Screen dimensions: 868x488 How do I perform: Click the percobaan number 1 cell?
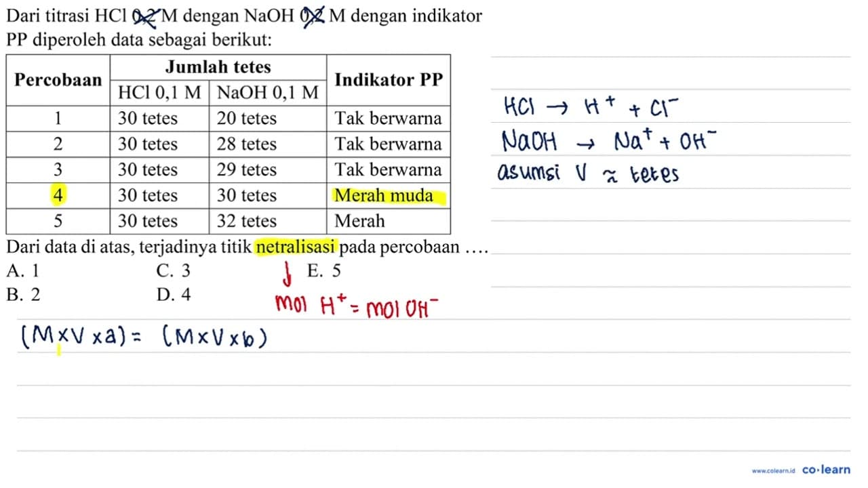pyautogui.click(x=58, y=119)
